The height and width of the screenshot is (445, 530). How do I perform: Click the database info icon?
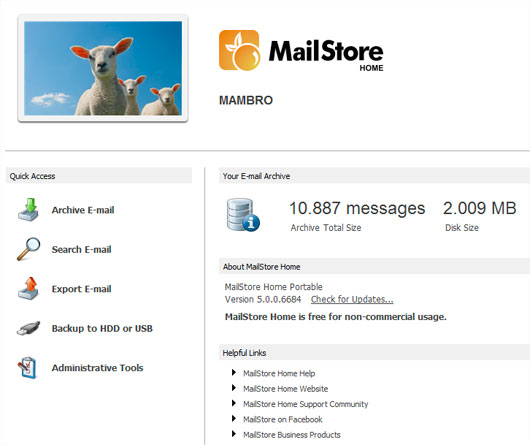click(243, 215)
